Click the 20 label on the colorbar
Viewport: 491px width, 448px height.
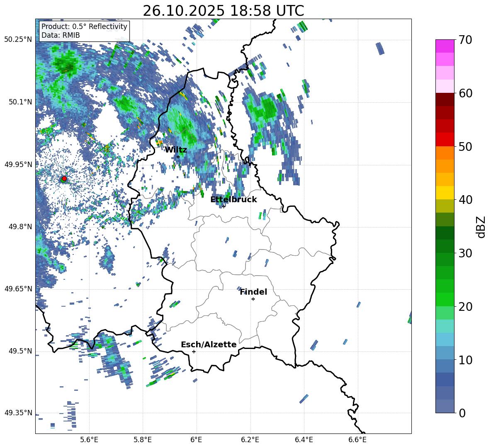465,307
